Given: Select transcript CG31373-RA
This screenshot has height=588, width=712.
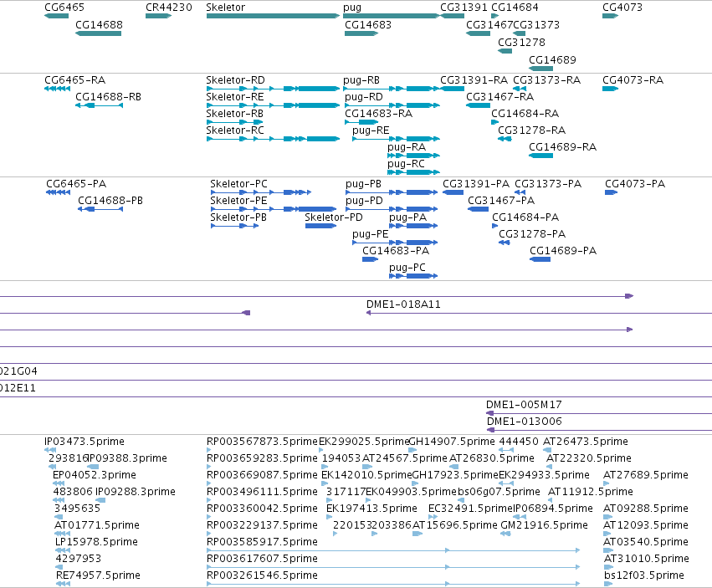Looking at the screenshot, I should [520, 89].
